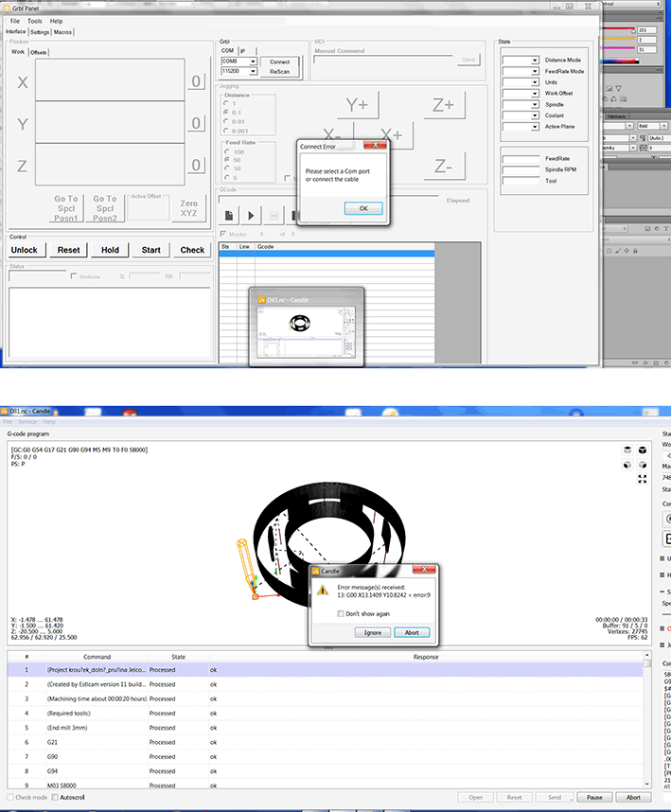Select the 100 feed rate radio button
The image size is (671, 812).
226,151
